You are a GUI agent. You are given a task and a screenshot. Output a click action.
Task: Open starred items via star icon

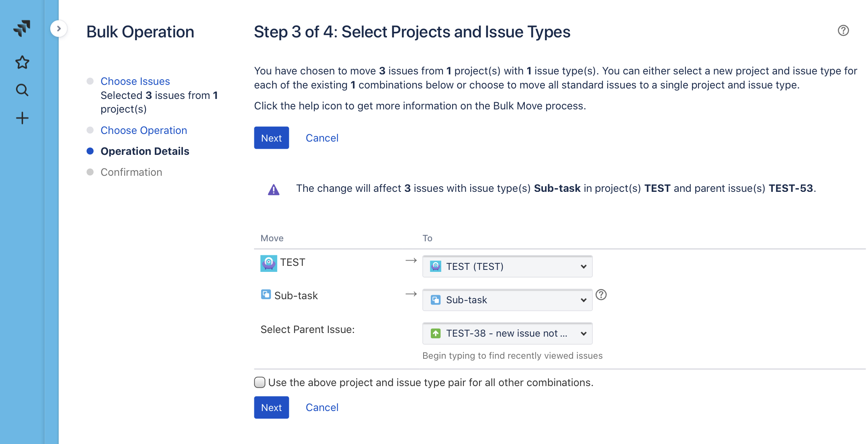(22, 62)
